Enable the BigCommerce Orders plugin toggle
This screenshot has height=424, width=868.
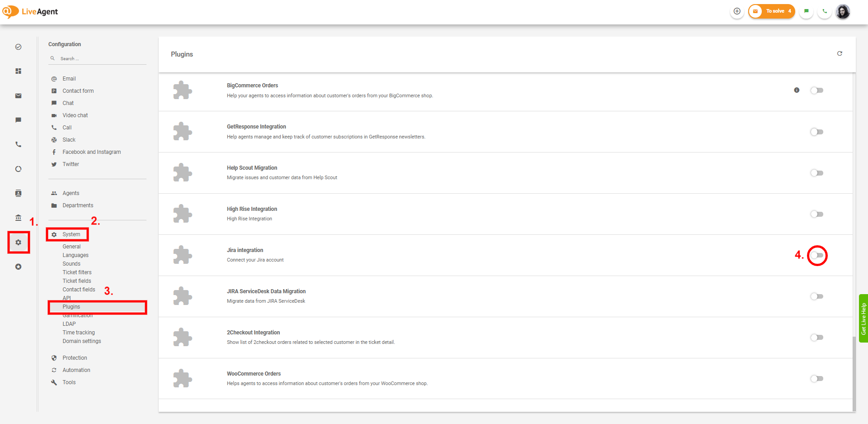click(x=817, y=91)
